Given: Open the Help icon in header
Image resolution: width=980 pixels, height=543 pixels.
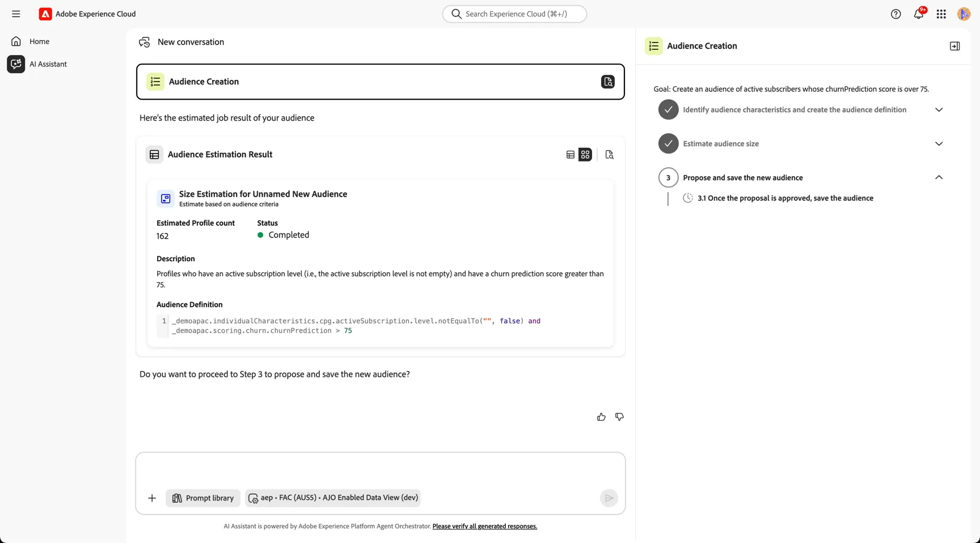Looking at the screenshot, I should (x=896, y=14).
